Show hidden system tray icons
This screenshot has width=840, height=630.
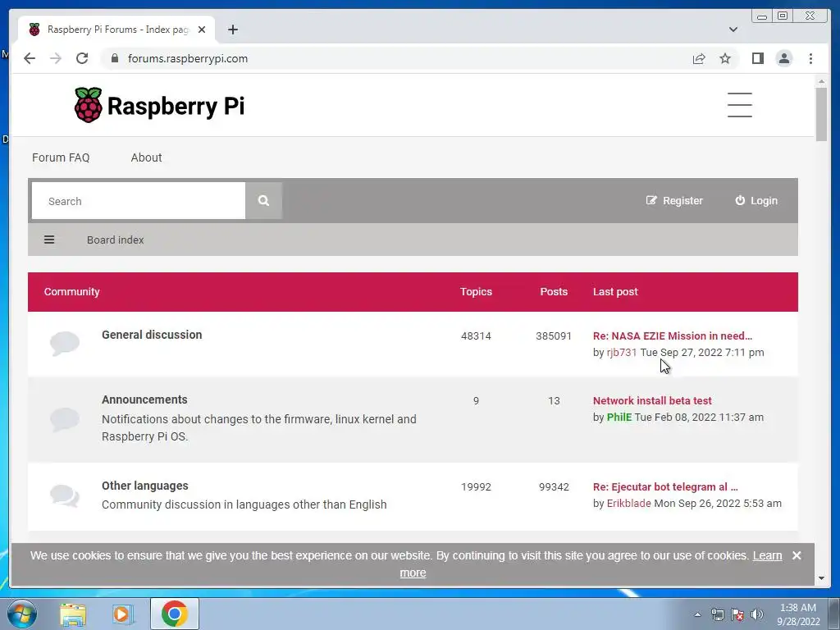coord(697,614)
